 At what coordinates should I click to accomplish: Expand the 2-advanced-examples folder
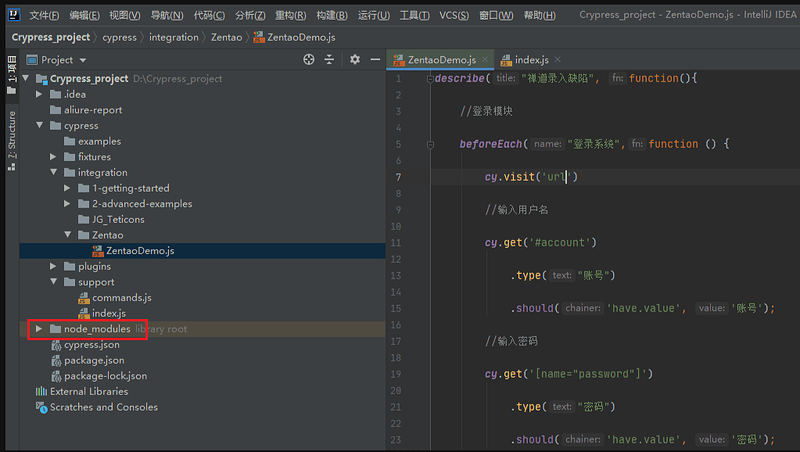pos(67,204)
